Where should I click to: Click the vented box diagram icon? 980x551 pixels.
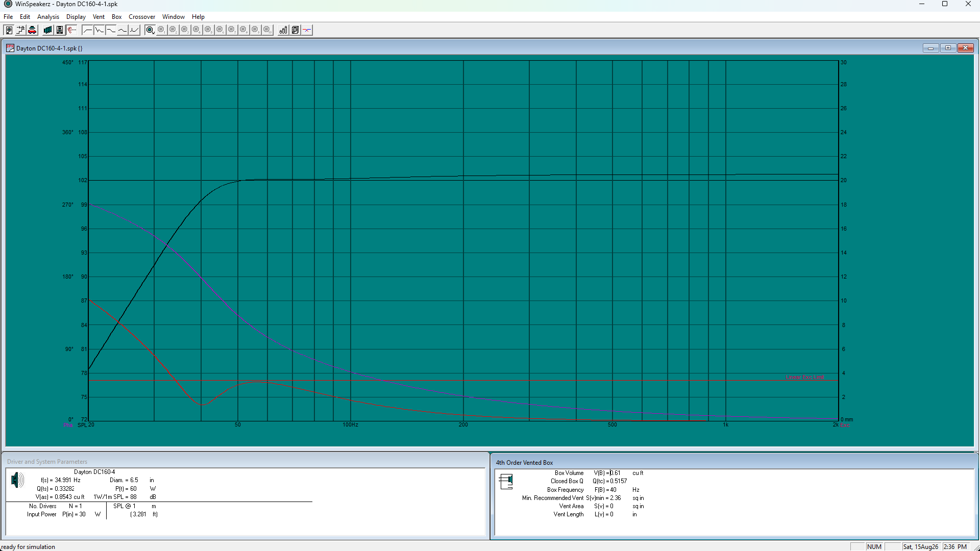(506, 481)
